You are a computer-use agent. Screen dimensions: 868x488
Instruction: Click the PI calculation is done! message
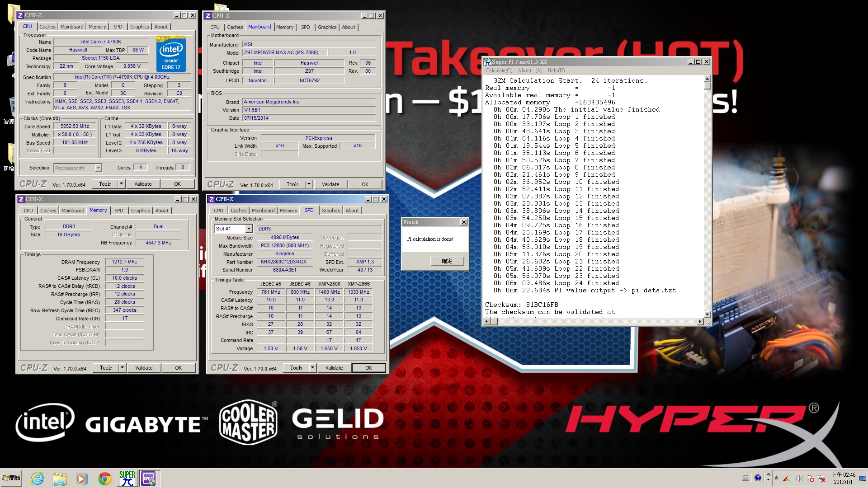point(430,239)
